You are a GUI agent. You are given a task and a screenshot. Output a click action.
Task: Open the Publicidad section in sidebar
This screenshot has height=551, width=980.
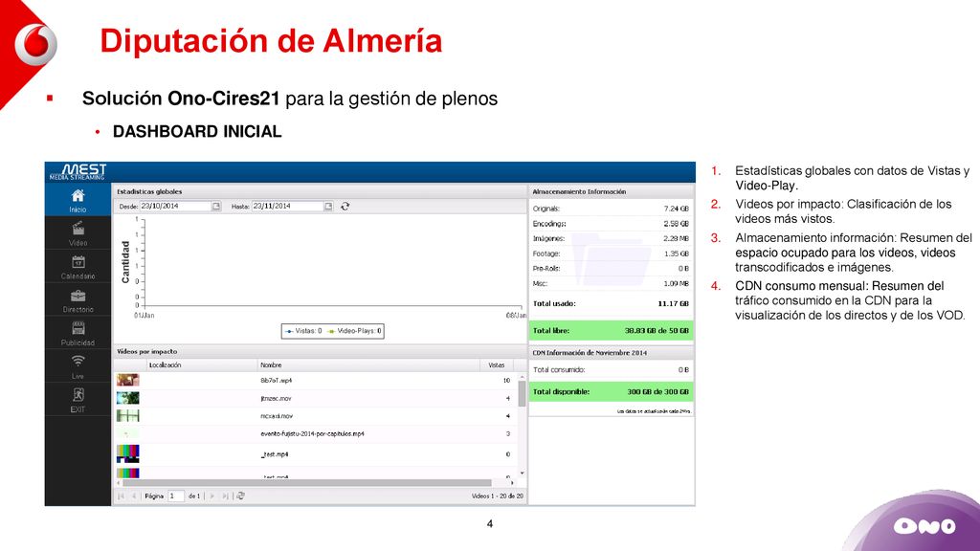coord(78,334)
